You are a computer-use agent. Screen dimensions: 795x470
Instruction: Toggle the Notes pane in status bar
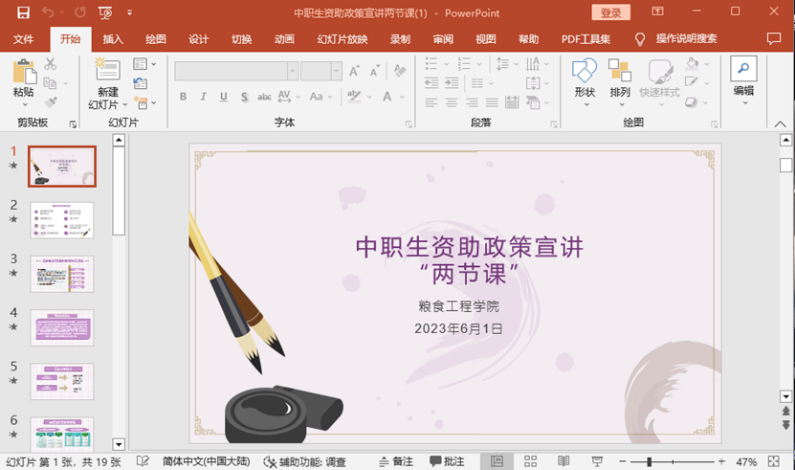tap(396, 462)
